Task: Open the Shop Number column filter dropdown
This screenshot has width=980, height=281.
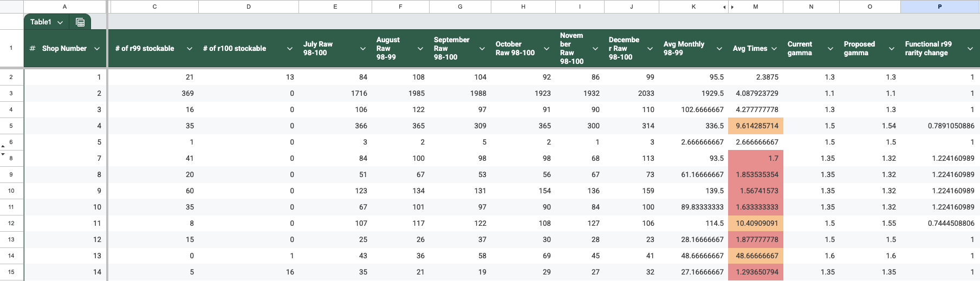Action: pos(97,49)
